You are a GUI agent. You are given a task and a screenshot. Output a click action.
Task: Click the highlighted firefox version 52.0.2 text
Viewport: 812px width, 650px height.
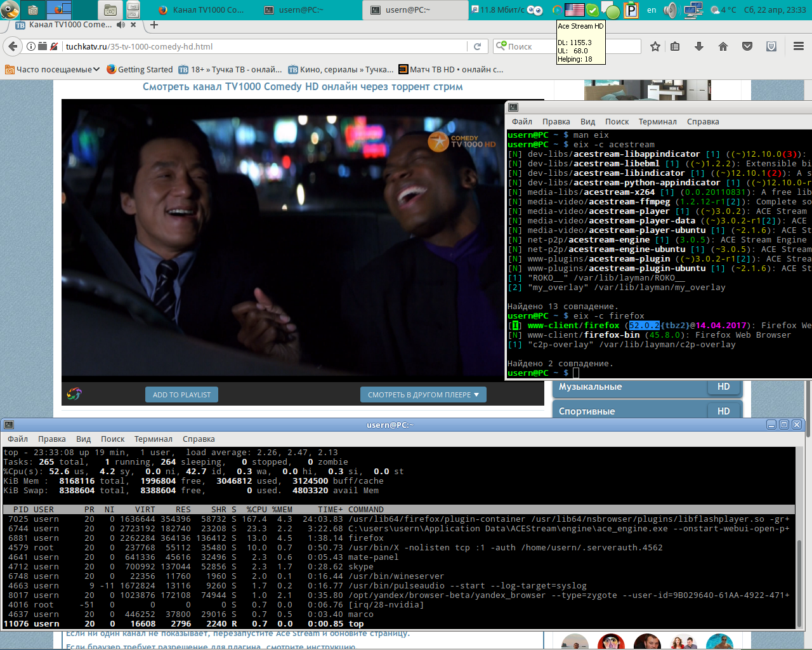(645, 326)
